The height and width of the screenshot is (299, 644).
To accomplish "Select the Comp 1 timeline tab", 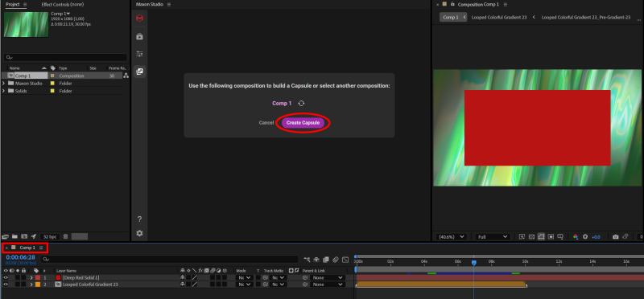I will pos(27,248).
